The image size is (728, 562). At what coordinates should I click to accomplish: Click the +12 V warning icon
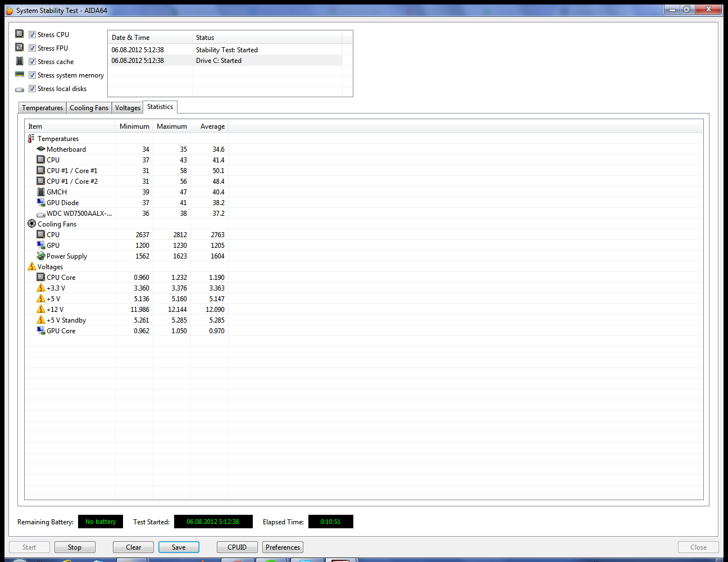[x=41, y=309]
